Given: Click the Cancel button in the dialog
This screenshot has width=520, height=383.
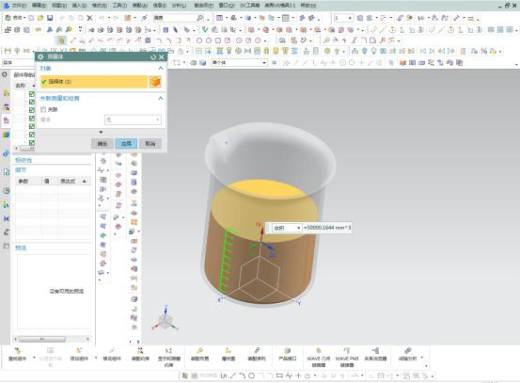Looking at the screenshot, I should point(150,144).
